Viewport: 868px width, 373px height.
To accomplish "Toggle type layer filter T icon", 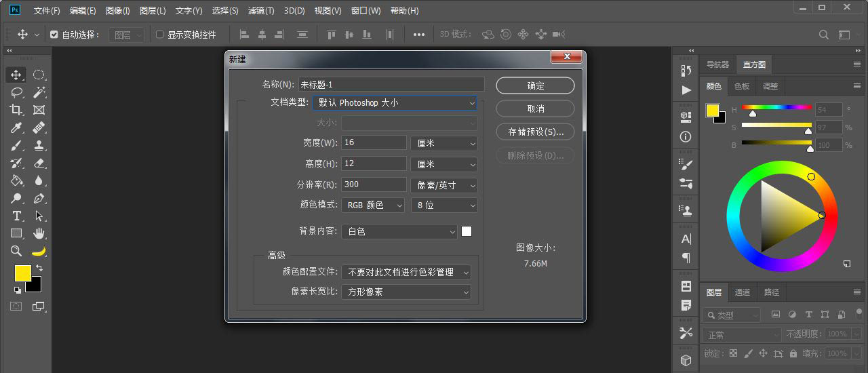I will [x=808, y=315].
